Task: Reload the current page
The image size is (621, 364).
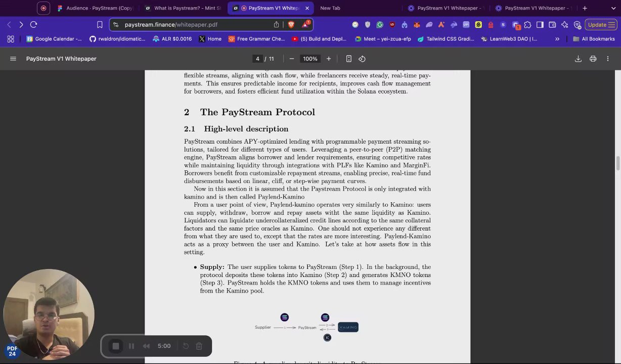Action: click(x=33, y=24)
